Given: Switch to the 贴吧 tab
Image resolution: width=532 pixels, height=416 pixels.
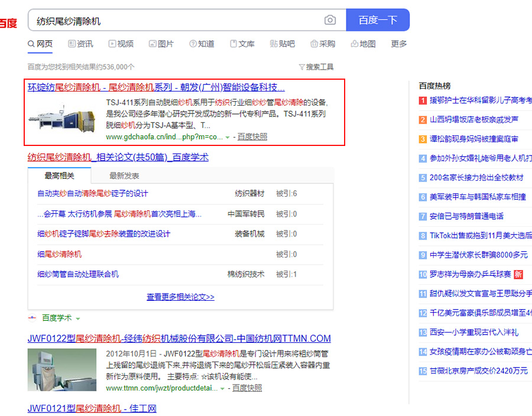Looking at the screenshot, I should (x=283, y=44).
